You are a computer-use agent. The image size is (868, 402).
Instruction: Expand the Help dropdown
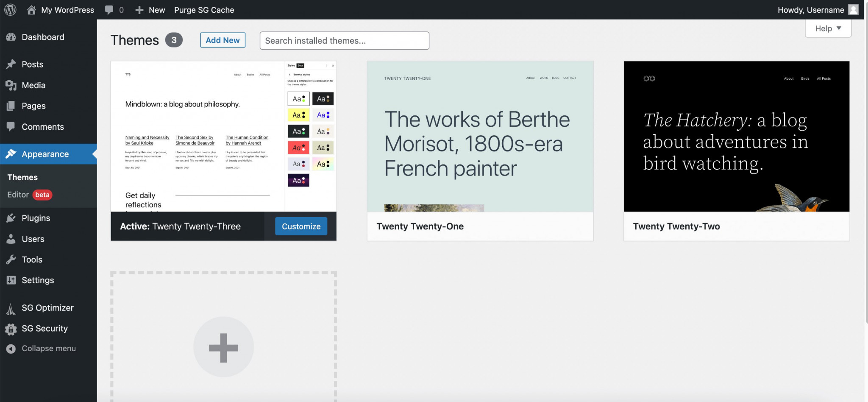tap(828, 28)
